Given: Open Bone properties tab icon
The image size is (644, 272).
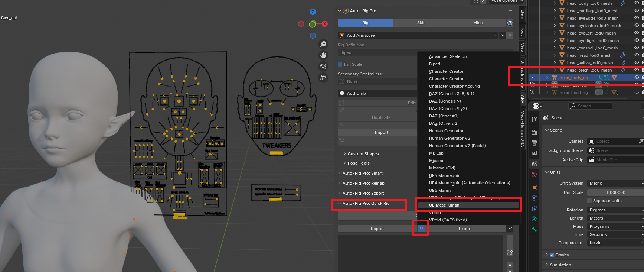Looking at the screenshot, I should point(534,229).
